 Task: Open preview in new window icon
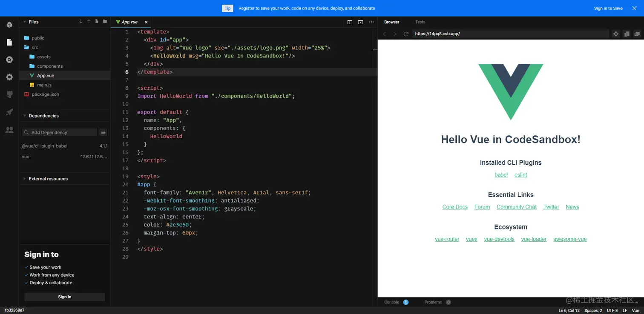(x=637, y=34)
